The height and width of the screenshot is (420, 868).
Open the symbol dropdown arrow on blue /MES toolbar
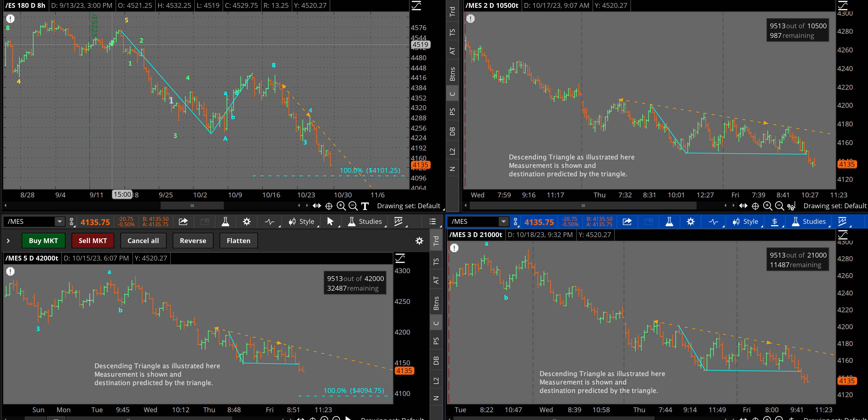click(x=503, y=221)
